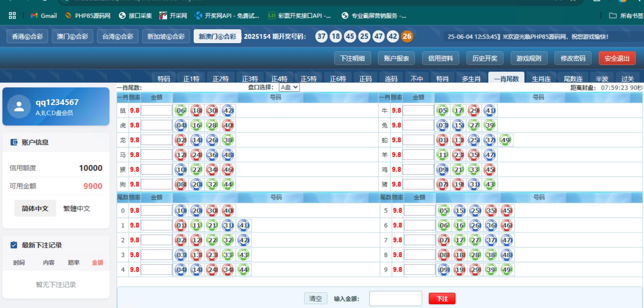The height and width of the screenshot is (308, 644).
Task: Click the 所有书签 folder icon
Action: 613,16
